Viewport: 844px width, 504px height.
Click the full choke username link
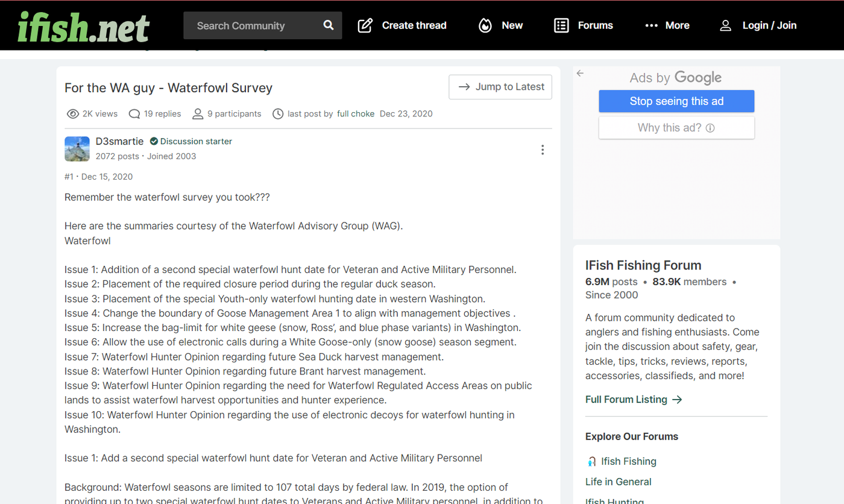click(356, 114)
